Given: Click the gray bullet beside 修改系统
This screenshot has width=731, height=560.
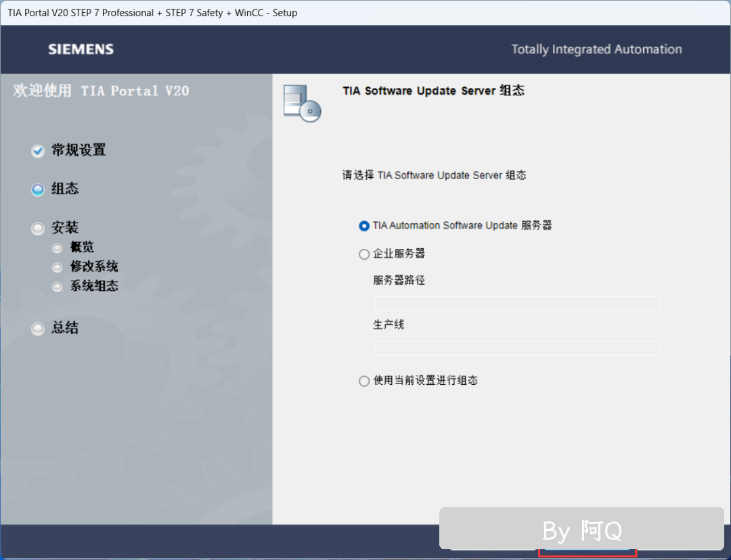Looking at the screenshot, I should pos(58,267).
